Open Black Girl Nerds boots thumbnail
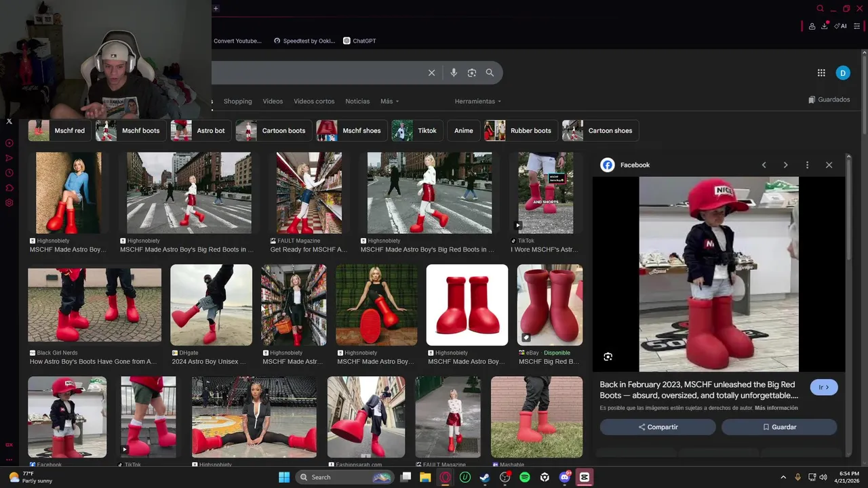Viewport: 868px width, 488px height. click(x=94, y=305)
